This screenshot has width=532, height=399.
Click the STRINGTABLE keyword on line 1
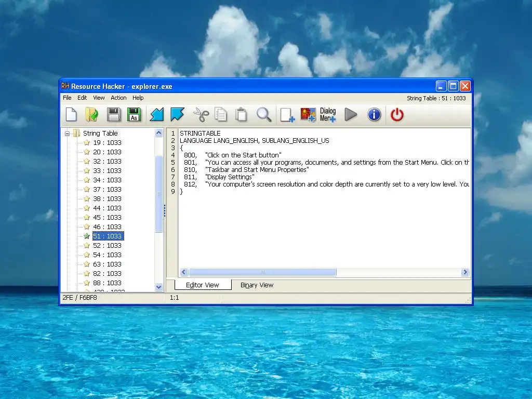[x=200, y=134]
